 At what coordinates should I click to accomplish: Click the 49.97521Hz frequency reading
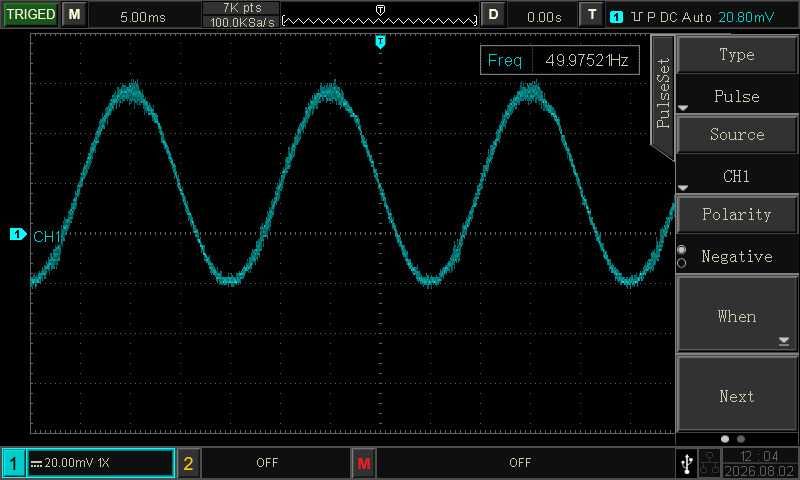click(587, 60)
